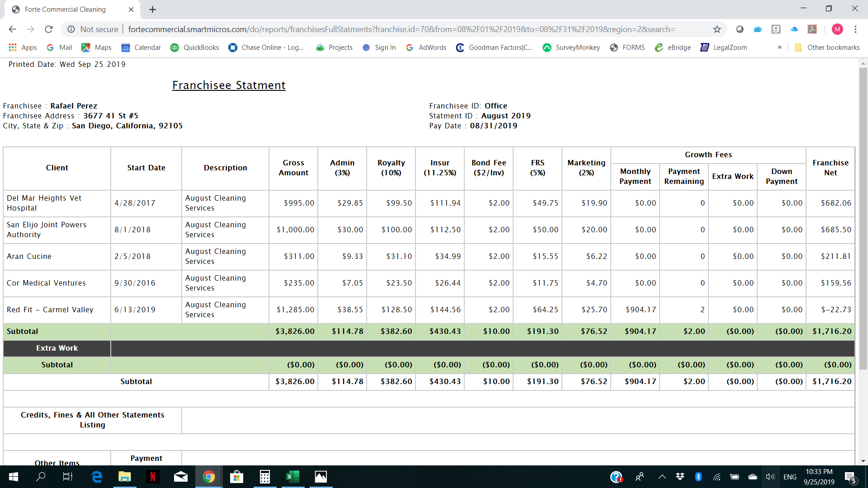Image resolution: width=868 pixels, height=488 pixels.
Task: Click Pay Date 08/31/2019
Action: 473,126
